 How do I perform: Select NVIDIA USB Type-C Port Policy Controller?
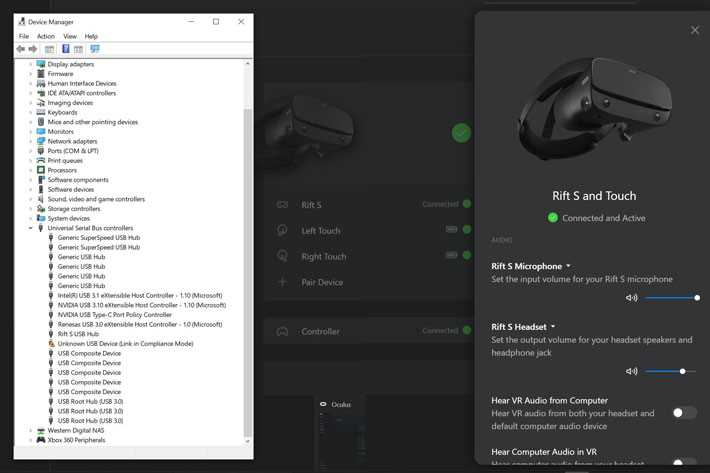115,315
